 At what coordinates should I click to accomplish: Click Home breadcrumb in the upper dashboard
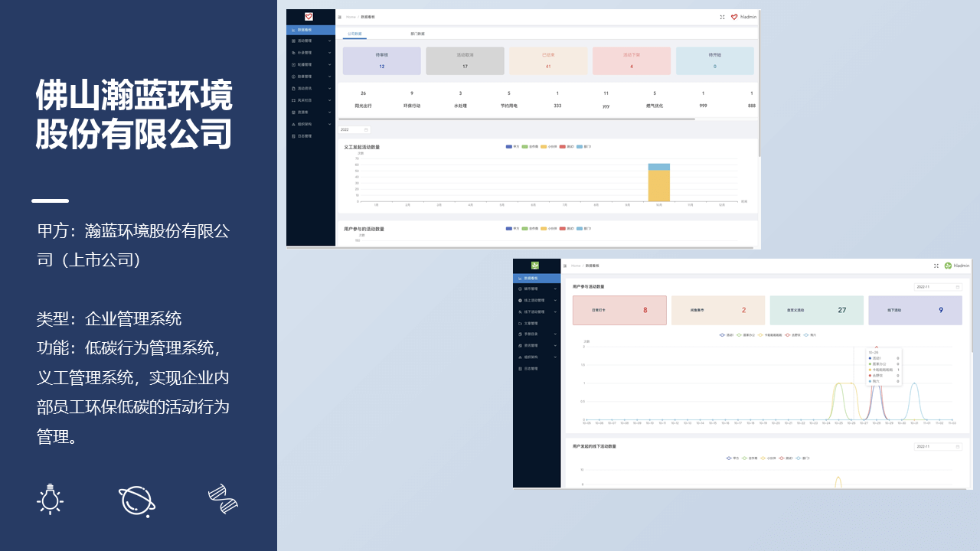351,17
